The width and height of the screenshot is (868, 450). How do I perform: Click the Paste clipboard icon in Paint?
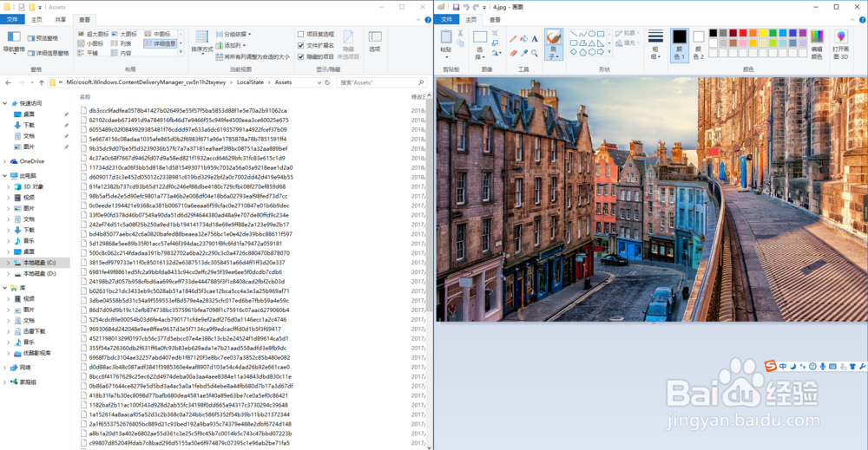(x=446, y=37)
